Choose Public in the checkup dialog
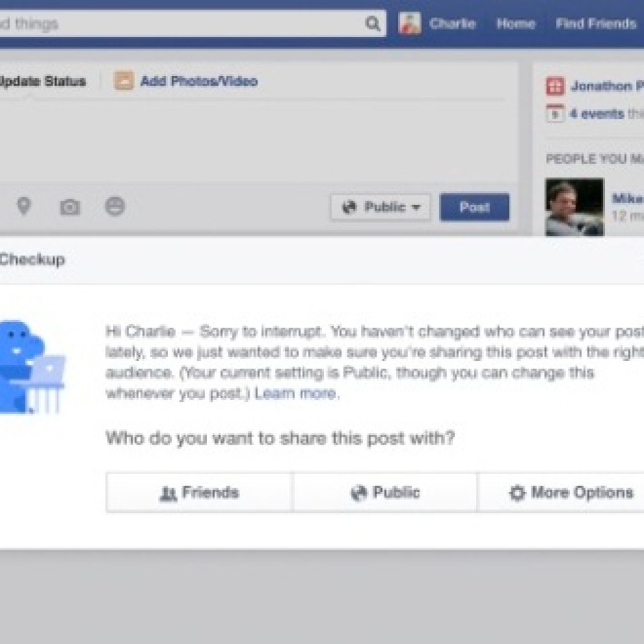 coord(385,492)
